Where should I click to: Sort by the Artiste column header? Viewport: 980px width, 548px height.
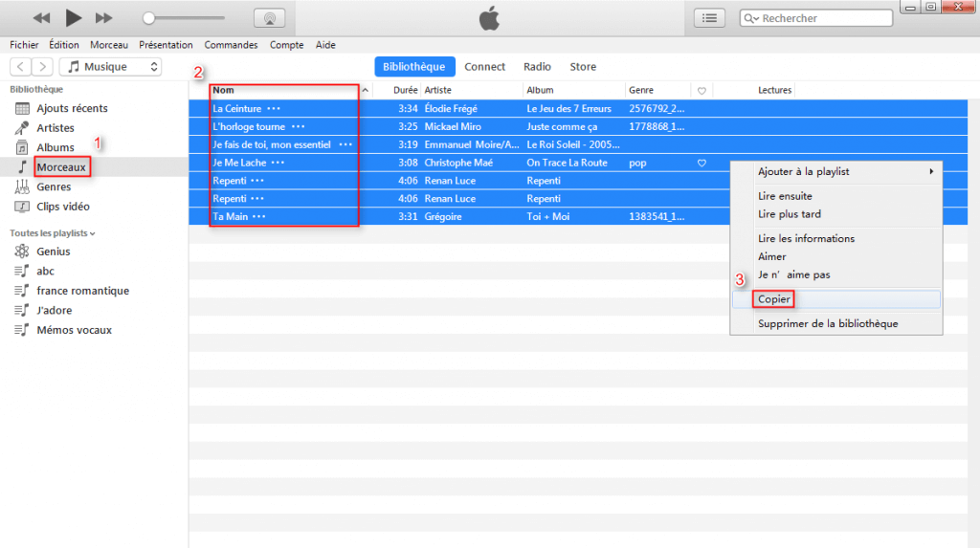(x=437, y=90)
